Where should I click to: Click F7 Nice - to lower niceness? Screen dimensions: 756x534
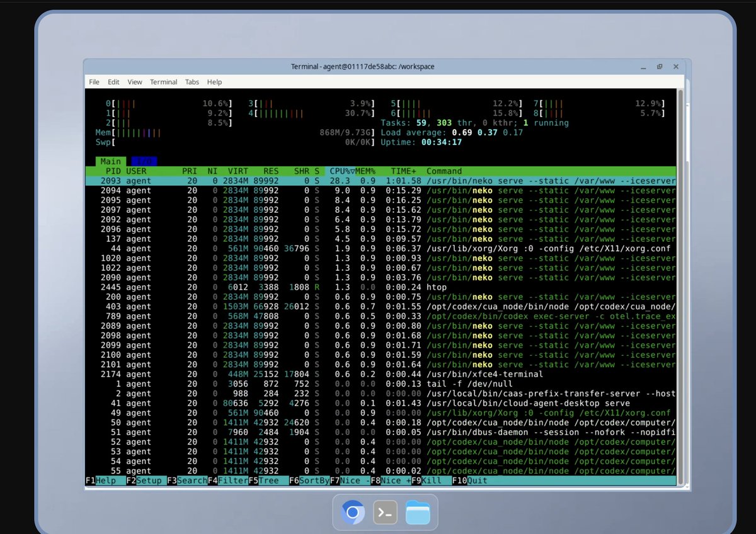tap(350, 480)
